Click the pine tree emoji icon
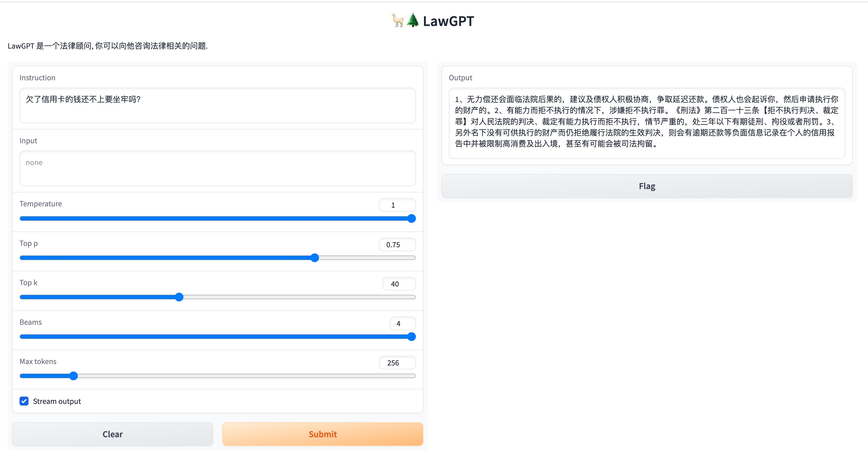The height and width of the screenshot is (459, 868). (x=412, y=20)
